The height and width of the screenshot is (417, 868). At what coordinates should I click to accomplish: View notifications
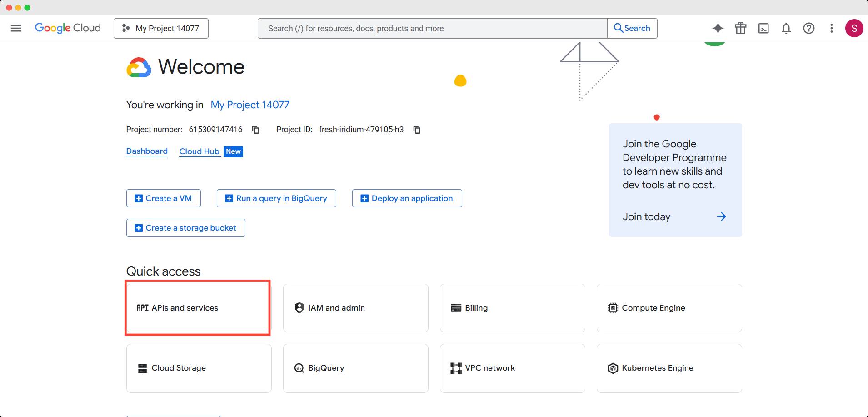click(x=786, y=28)
